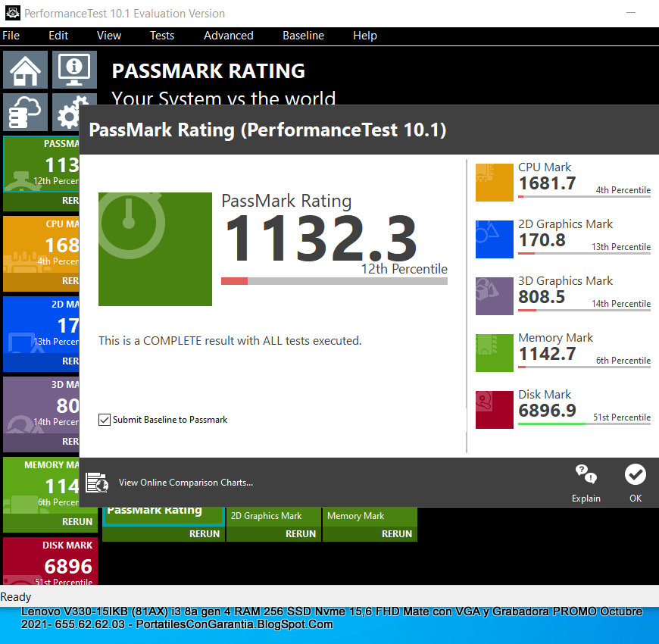Screen dimensions: 659x644
Task: Open the Help menu
Action: click(365, 36)
